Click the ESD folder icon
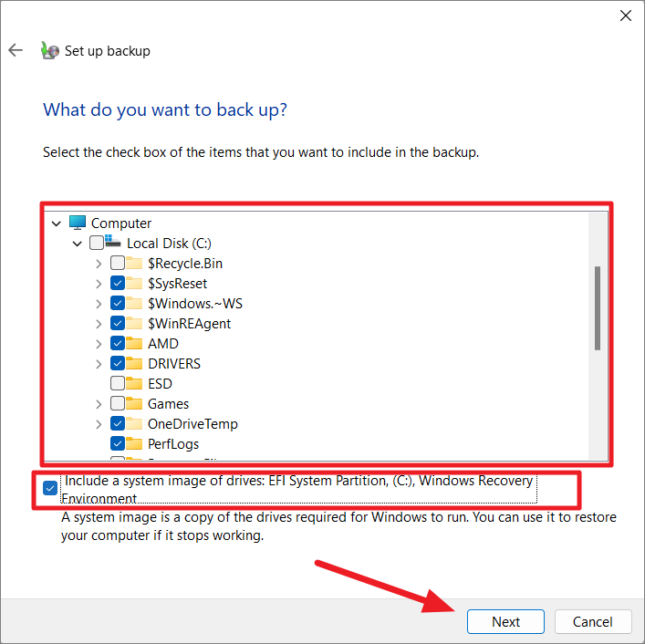This screenshot has height=644, width=645. pos(134,383)
